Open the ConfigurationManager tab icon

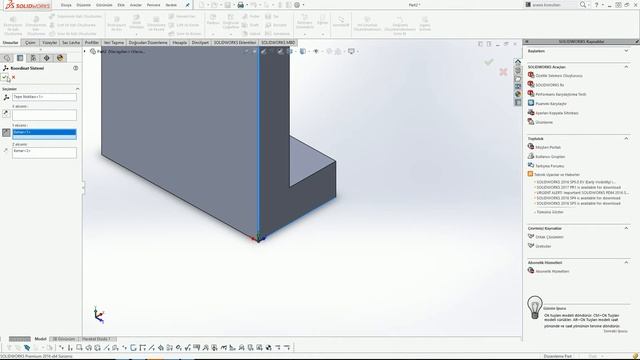tap(33, 58)
